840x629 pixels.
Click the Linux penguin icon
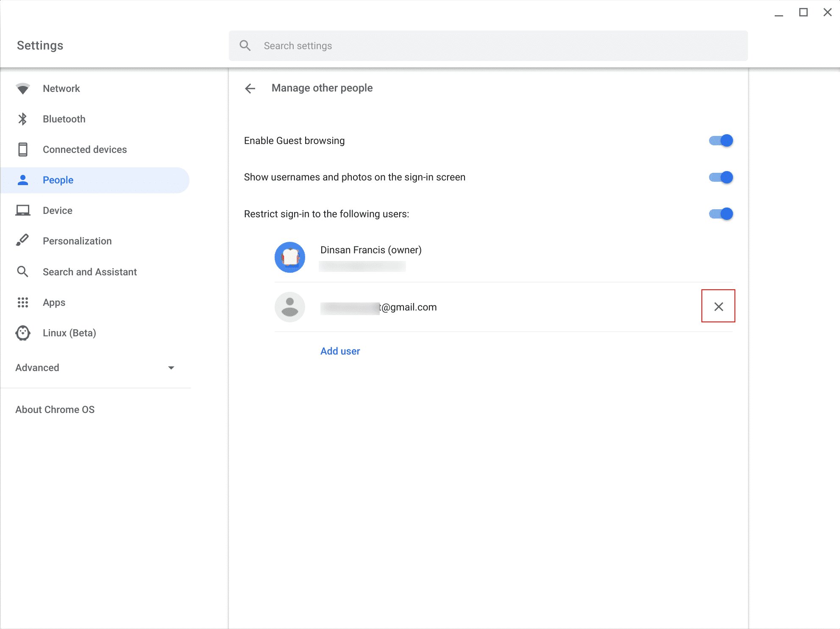pos(23,333)
